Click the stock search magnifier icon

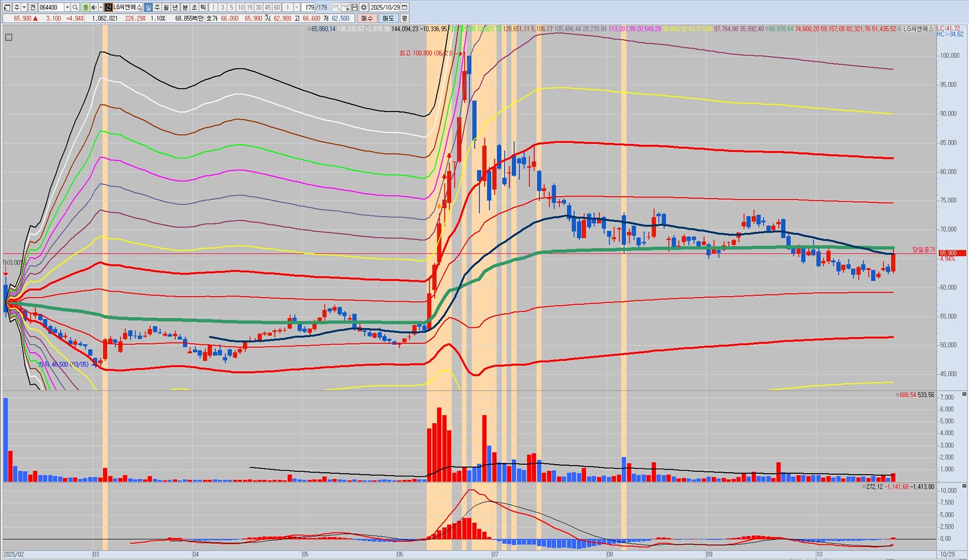pos(75,8)
